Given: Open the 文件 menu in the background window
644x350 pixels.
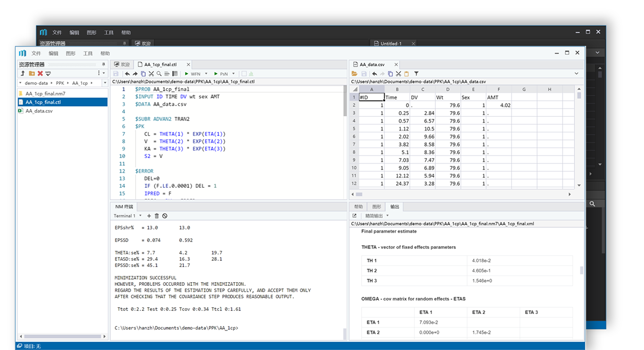Looking at the screenshot, I should [x=57, y=32].
